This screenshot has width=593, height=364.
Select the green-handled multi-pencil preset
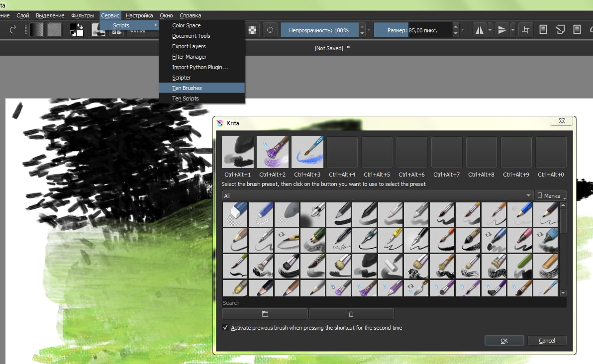pos(313,240)
